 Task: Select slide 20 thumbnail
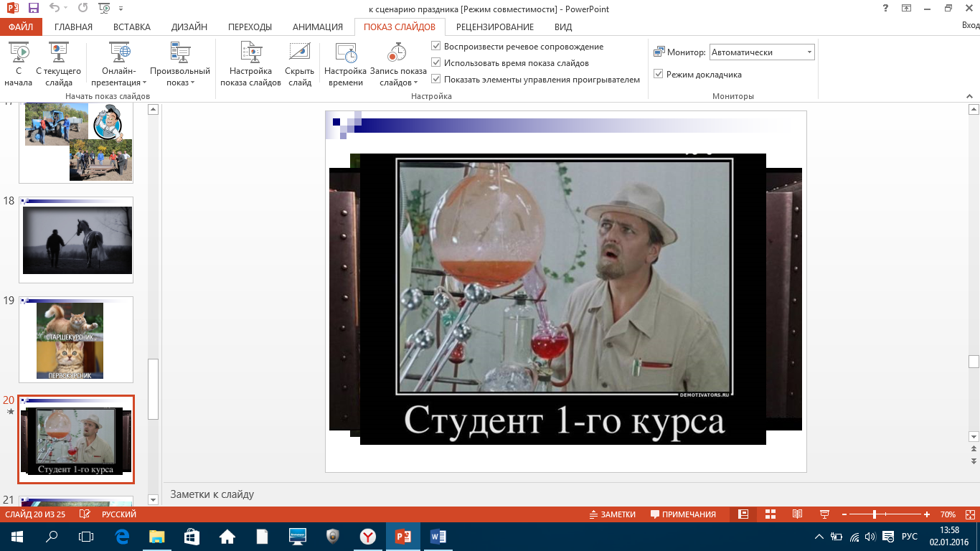(x=76, y=439)
